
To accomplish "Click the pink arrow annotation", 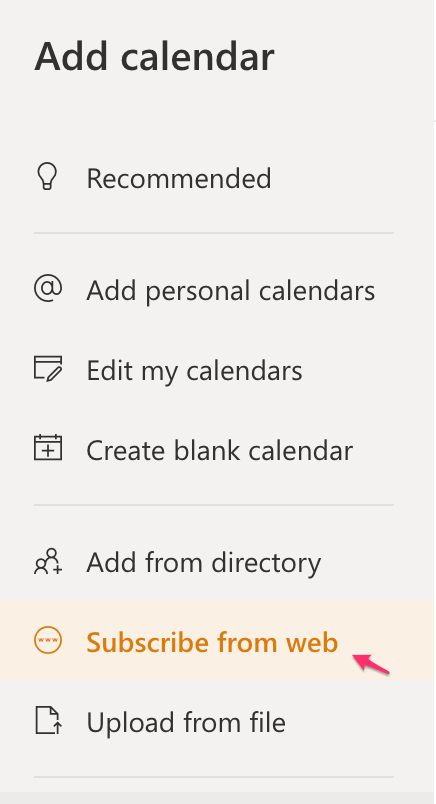I will pos(370,663).
